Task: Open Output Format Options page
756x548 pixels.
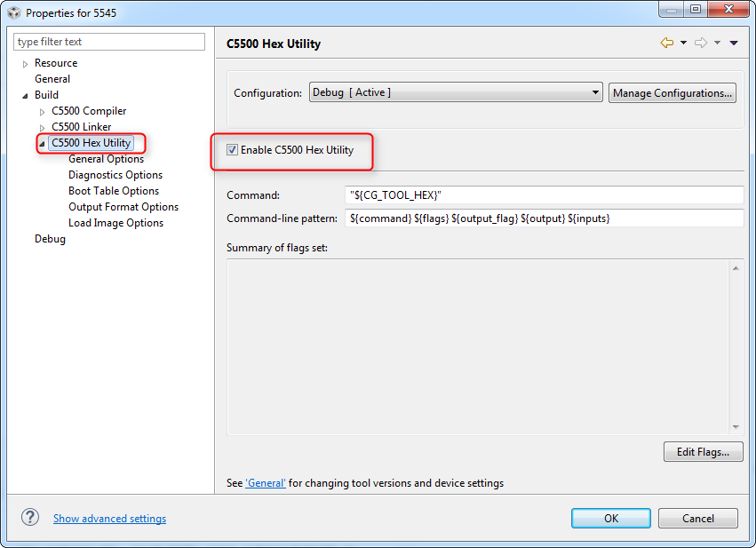Action: [123, 207]
